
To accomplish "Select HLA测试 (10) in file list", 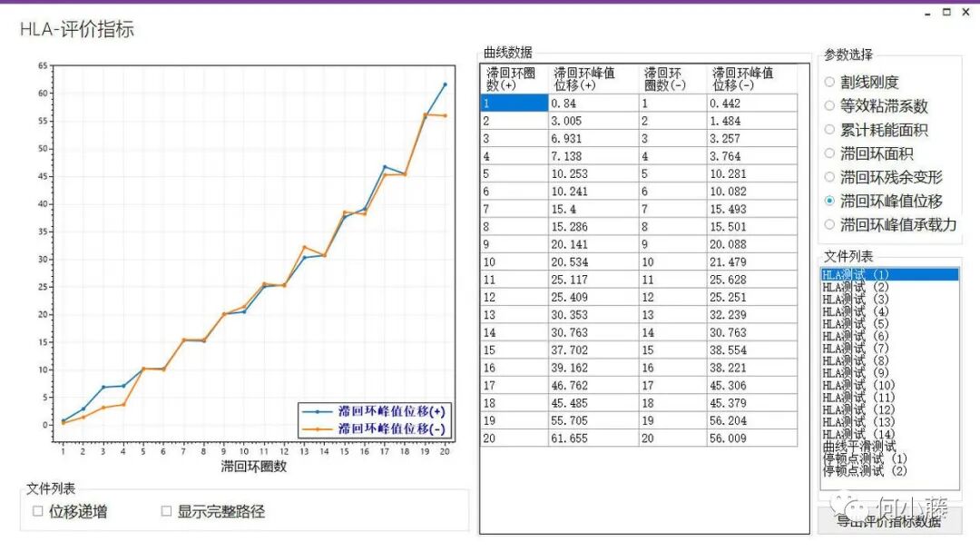I will pyautogui.click(x=889, y=385).
